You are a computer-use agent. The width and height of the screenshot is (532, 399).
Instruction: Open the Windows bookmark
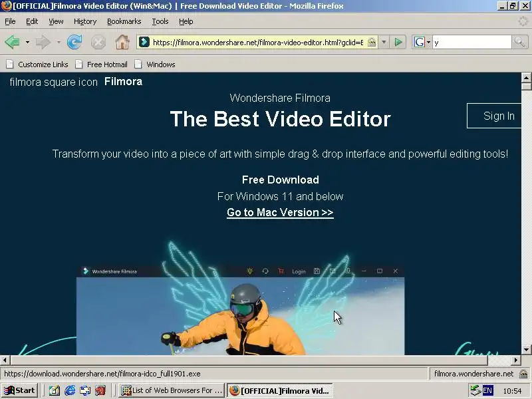tap(155, 65)
